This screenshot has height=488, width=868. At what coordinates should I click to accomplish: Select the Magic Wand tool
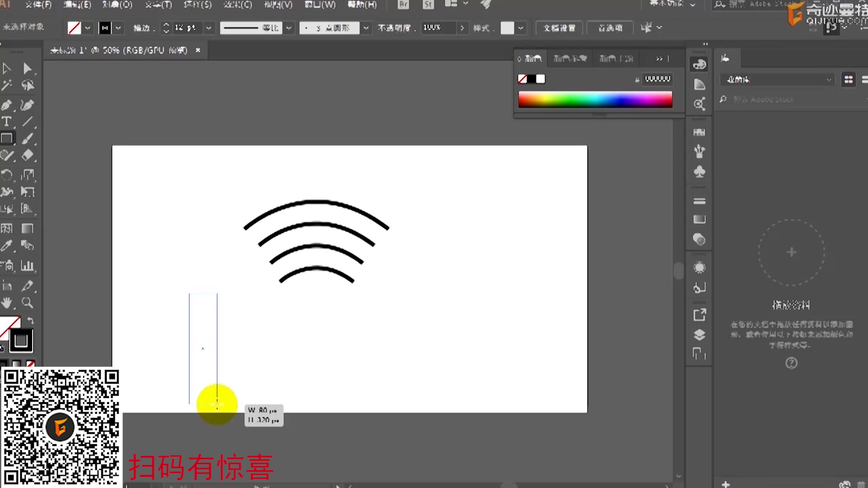pos(6,85)
